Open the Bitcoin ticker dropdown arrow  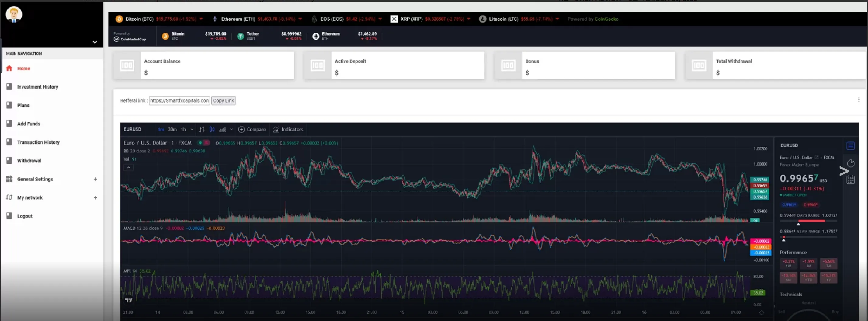(201, 19)
